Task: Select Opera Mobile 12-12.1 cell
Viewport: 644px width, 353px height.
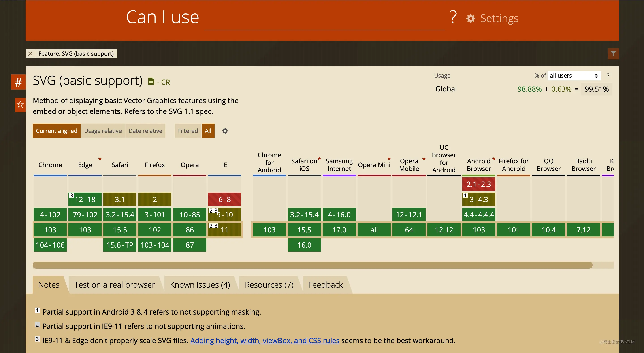Action: (409, 215)
